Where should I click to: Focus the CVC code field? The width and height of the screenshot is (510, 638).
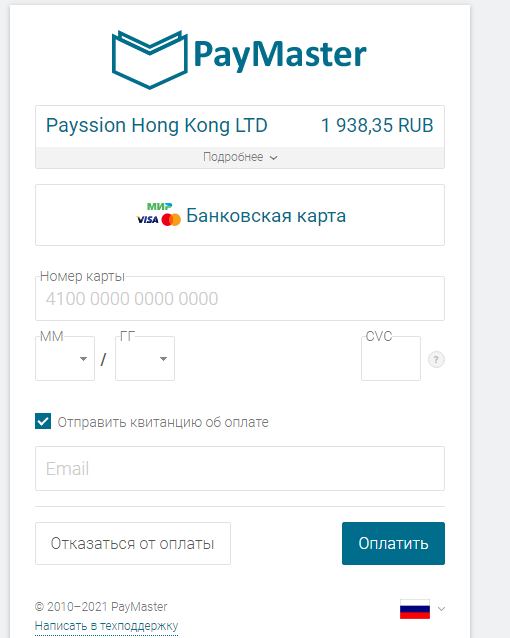(x=391, y=358)
